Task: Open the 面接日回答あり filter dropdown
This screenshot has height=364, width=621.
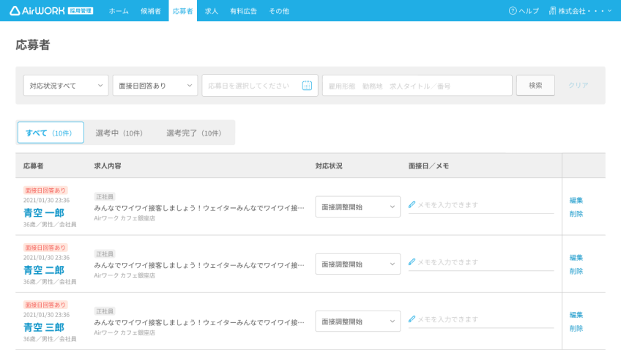Action: tap(155, 86)
